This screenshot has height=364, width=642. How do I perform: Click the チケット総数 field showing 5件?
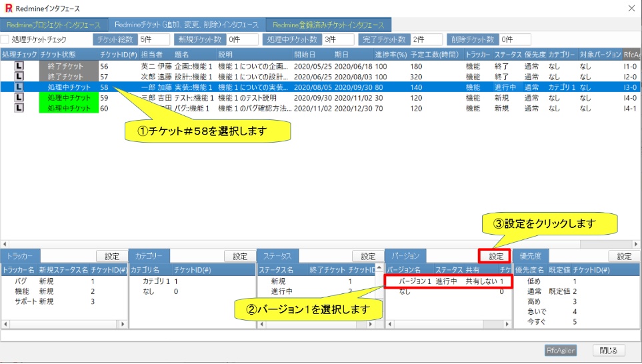(153, 39)
